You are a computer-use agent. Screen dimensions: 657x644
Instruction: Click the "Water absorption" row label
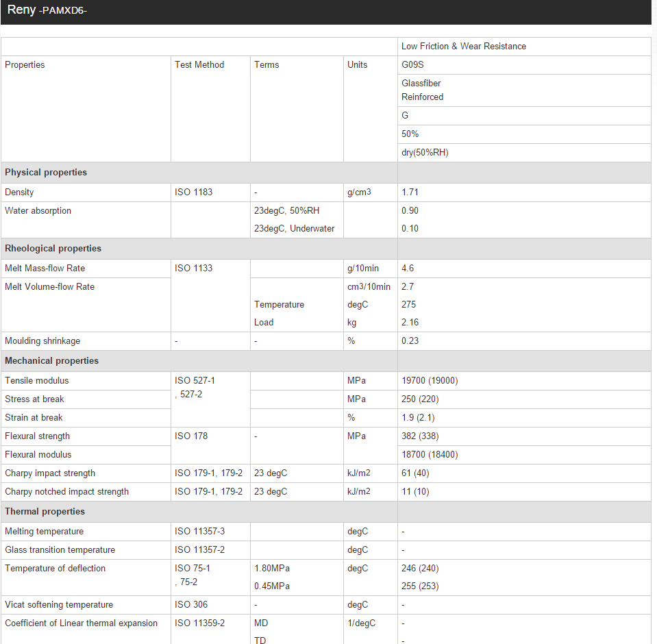tap(38, 210)
